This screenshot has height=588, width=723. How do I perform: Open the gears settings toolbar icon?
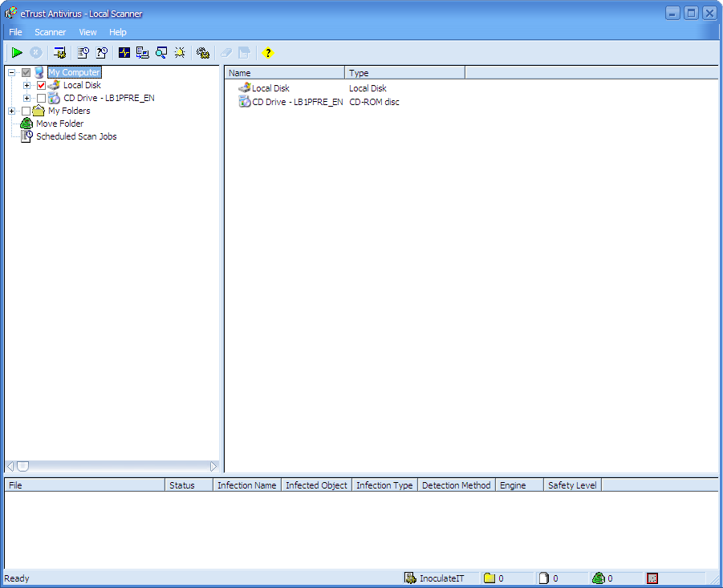pos(203,53)
